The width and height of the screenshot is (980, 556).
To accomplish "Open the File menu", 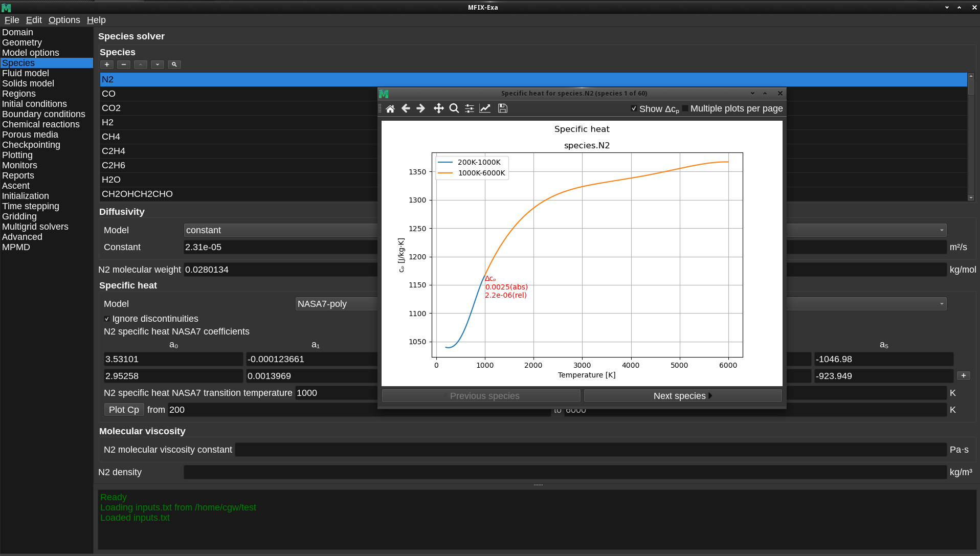I will tap(11, 20).
